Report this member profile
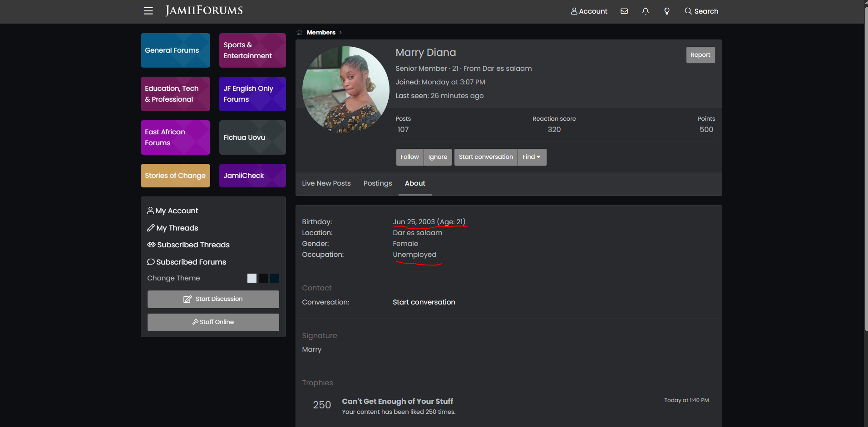 tap(700, 55)
